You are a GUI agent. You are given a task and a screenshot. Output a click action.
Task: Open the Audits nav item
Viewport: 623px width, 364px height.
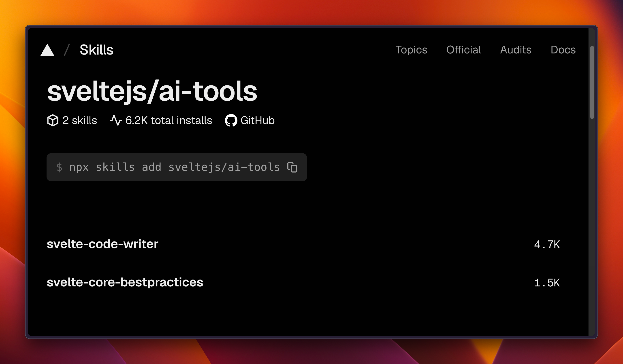[x=516, y=50]
